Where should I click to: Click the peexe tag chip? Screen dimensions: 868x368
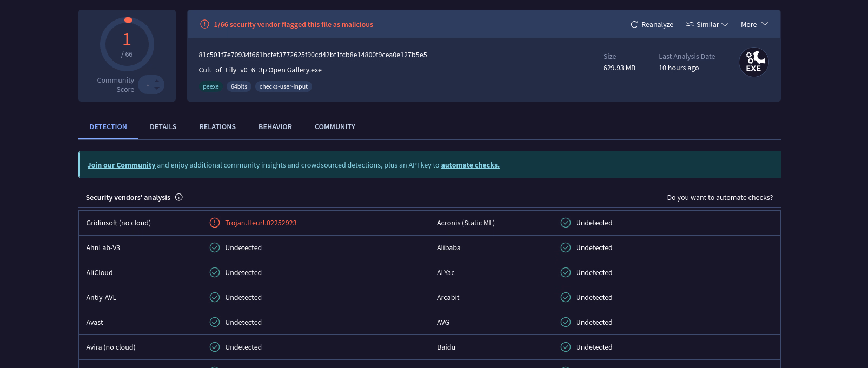point(210,86)
